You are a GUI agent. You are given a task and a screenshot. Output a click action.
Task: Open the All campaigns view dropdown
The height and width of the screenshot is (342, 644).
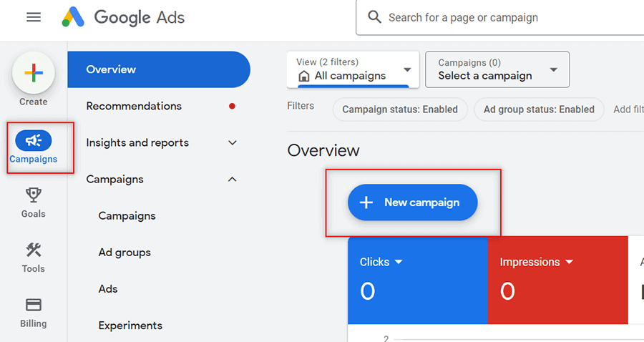pos(353,69)
